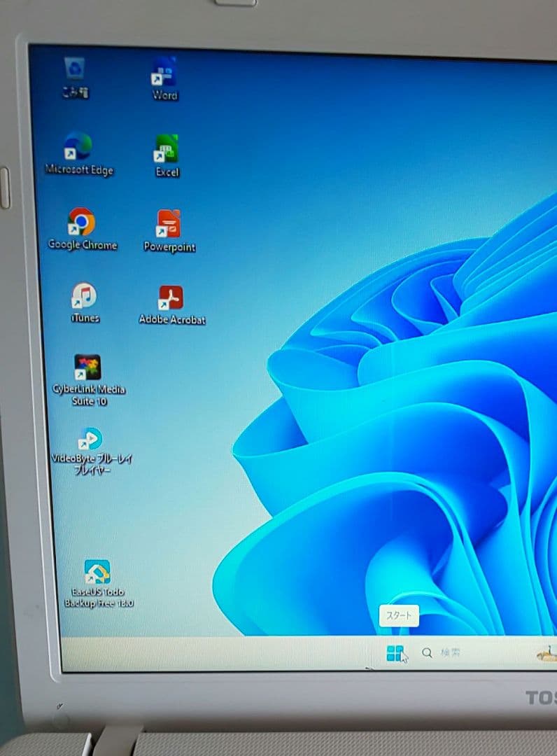This screenshot has height=756, width=557.
Task: Click the Windows Start button on taskbar
Action: [395, 653]
